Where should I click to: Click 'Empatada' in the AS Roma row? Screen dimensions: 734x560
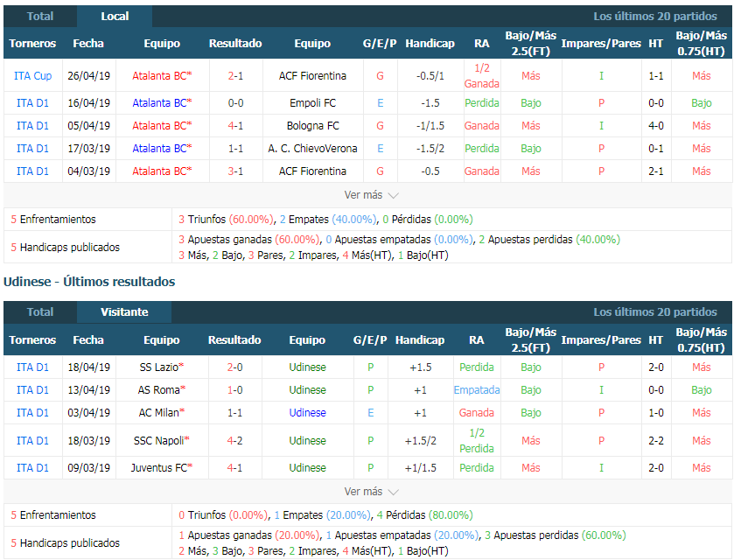pos(477,390)
